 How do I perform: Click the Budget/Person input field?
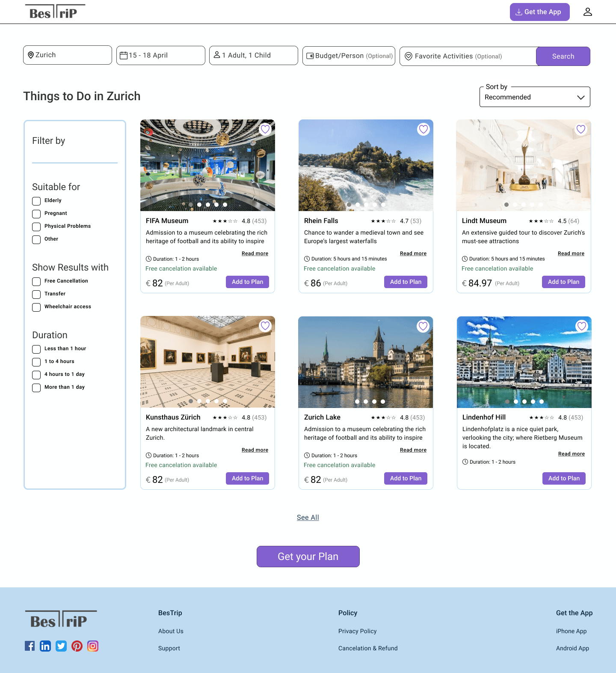(349, 56)
